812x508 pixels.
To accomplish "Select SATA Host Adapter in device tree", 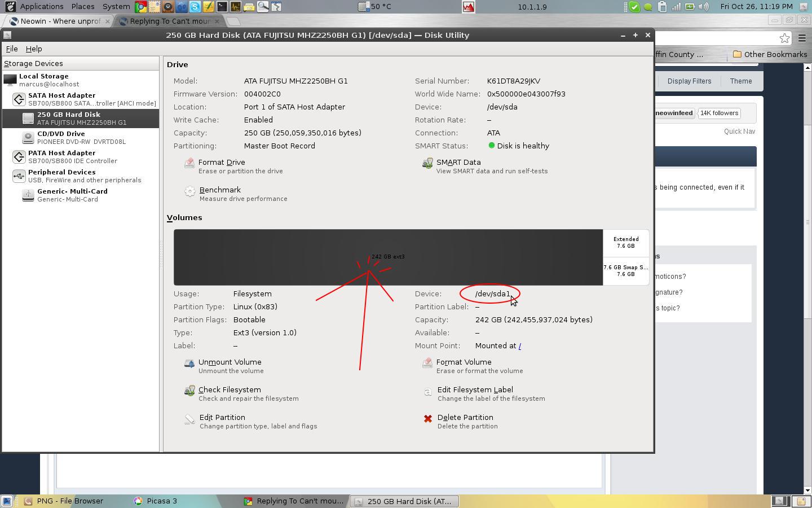I will 81,99.
